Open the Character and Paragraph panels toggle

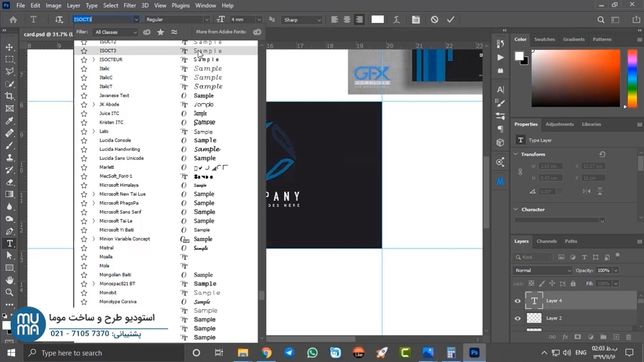416,20
